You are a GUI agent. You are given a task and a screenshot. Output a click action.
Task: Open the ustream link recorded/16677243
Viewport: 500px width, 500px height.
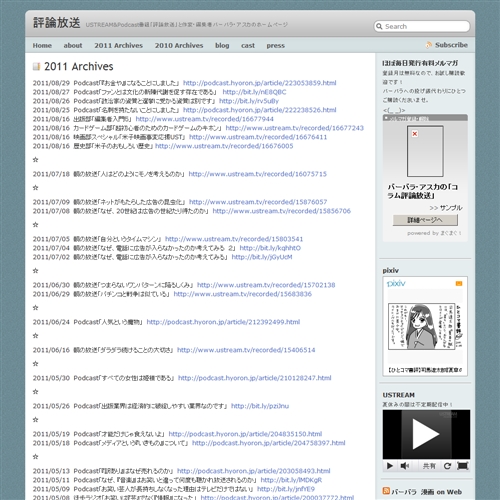(295, 128)
